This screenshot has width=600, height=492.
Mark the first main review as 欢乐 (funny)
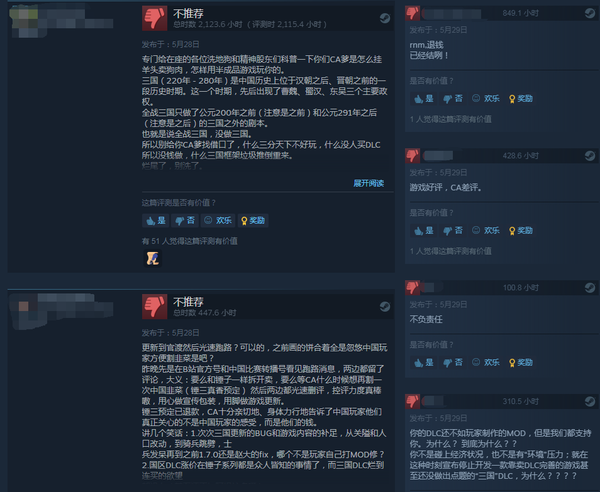(218, 220)
